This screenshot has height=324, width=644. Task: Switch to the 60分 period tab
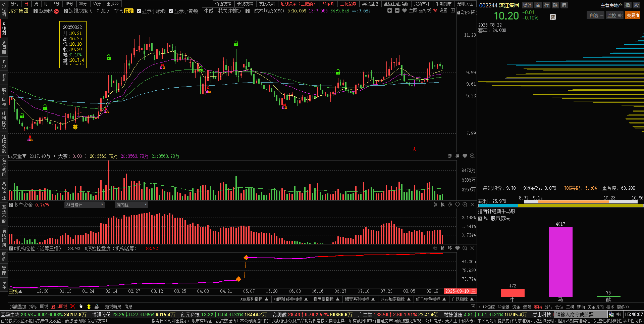point(97,4)
